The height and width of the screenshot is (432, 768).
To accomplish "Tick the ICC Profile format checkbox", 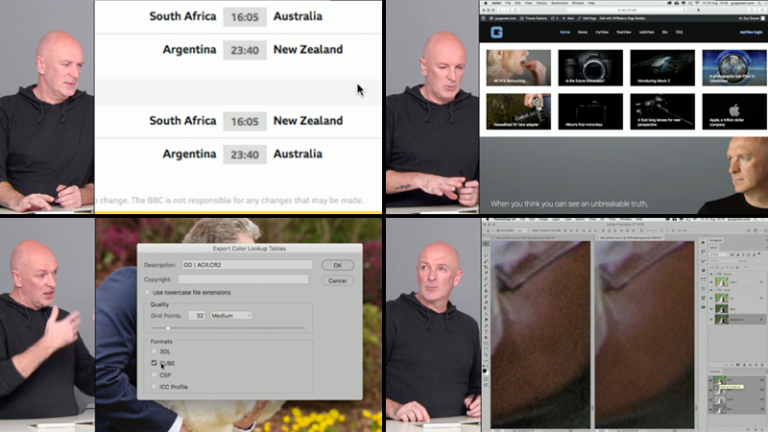I will [154, 387].
